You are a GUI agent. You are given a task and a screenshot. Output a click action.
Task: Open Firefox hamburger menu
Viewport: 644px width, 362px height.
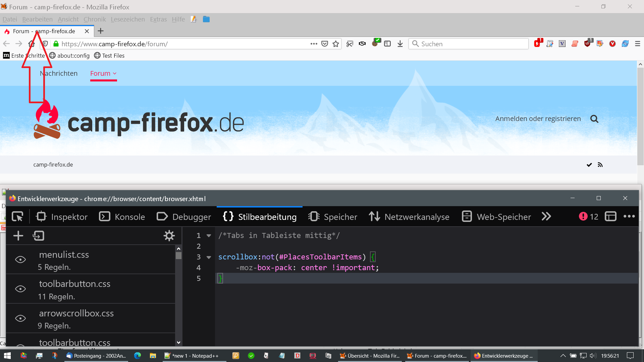[638, 44]
